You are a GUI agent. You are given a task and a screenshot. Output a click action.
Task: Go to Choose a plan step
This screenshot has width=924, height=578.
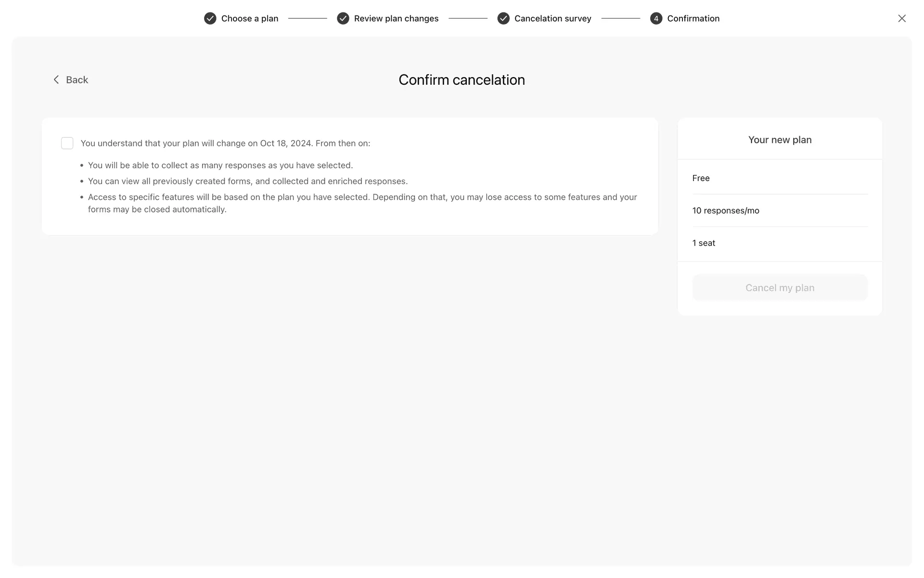[249, 18]
